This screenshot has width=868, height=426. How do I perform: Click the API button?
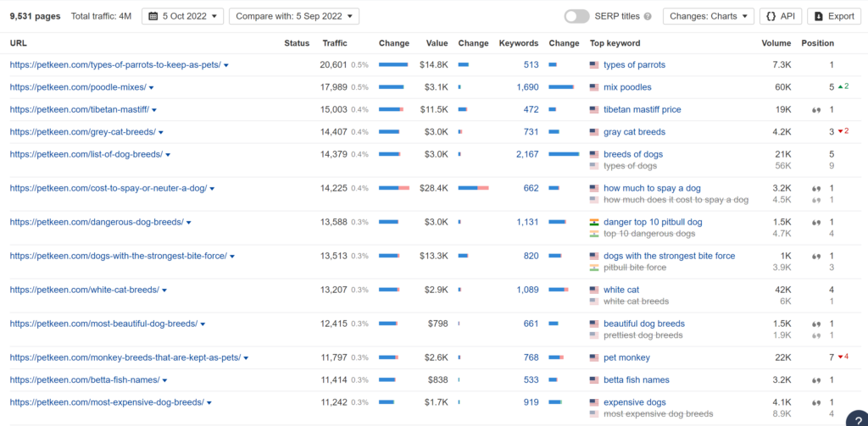781,16
